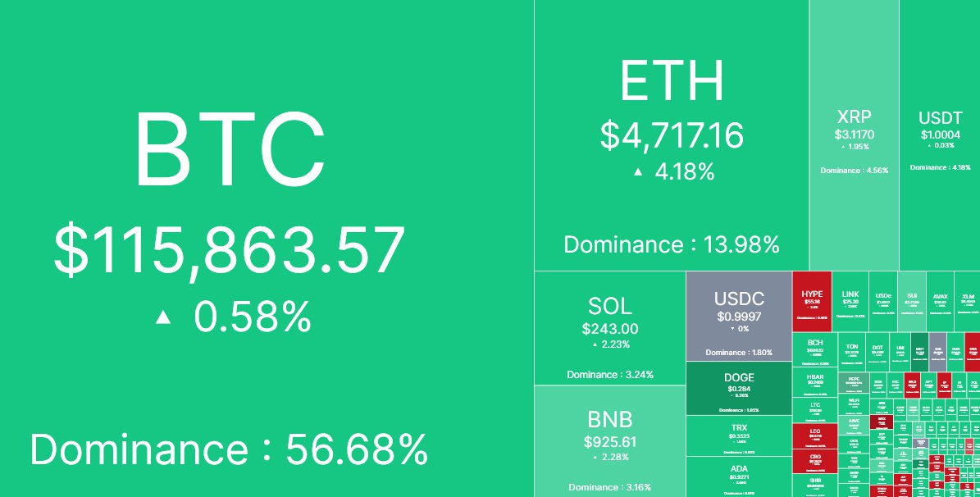Select the TRX tile

coord(739,435)
